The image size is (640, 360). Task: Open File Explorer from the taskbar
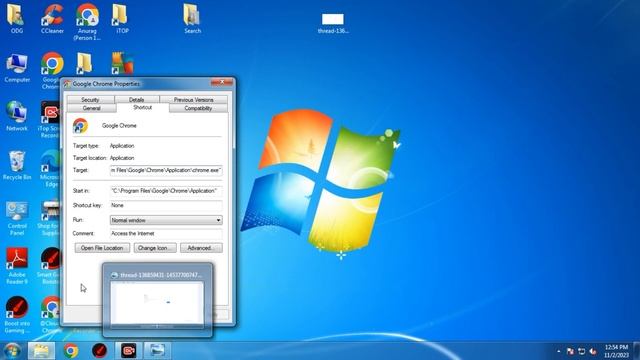[x=41, y=351]
